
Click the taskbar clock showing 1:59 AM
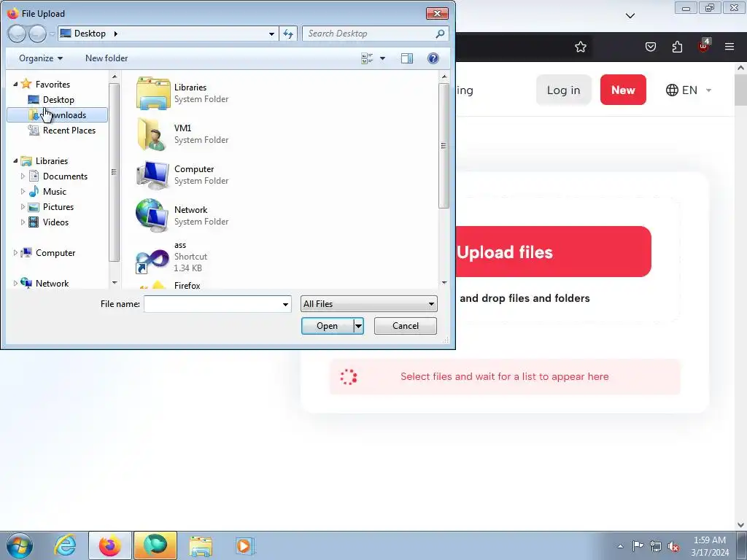pos(710,545)
